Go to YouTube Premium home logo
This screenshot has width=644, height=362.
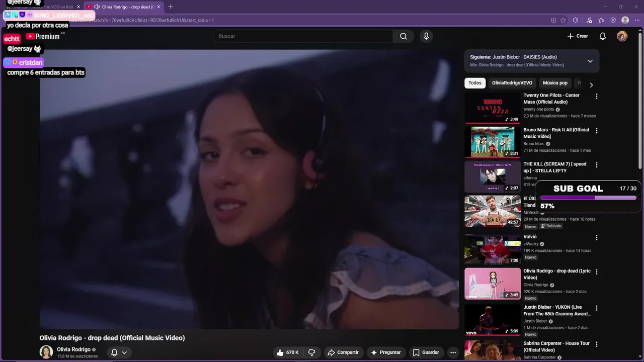tap(43, 36)
